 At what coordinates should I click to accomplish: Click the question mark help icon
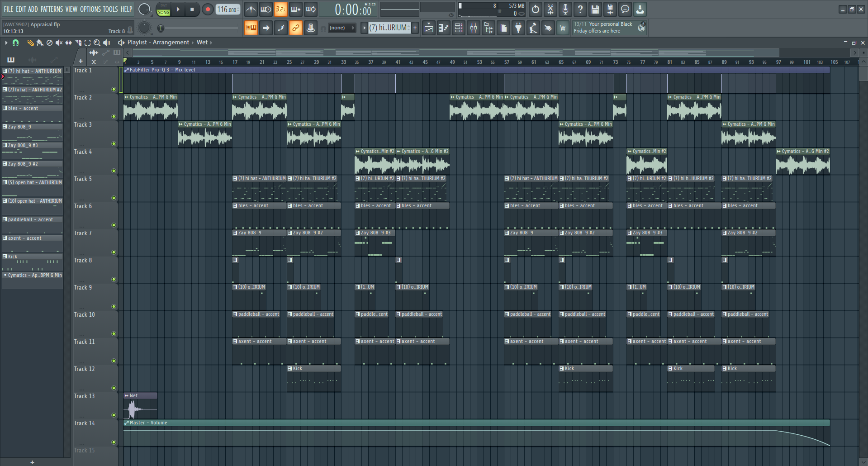point(580,9)
